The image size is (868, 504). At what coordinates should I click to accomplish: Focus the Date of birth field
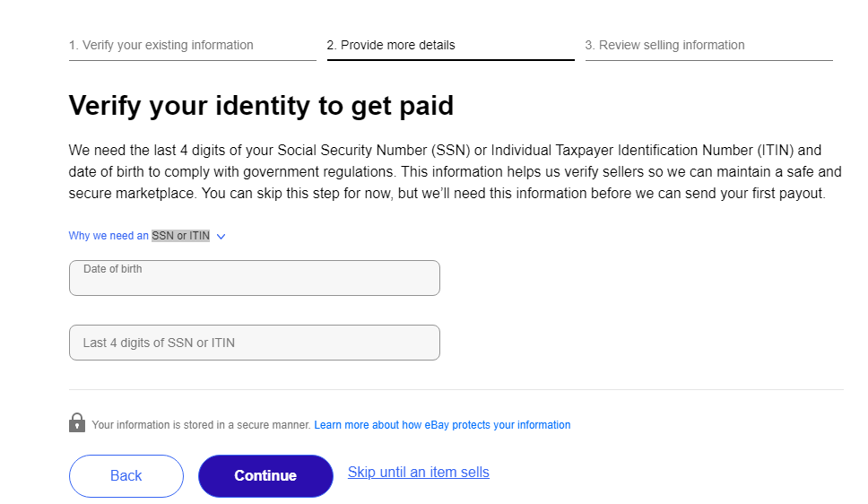(x=255, y=278)
